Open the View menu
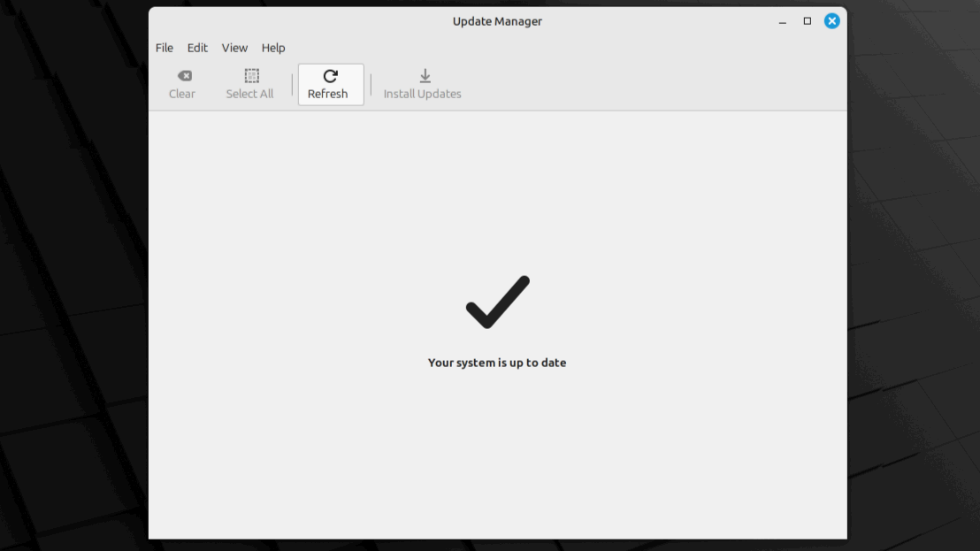 click(x=234, y=48)
